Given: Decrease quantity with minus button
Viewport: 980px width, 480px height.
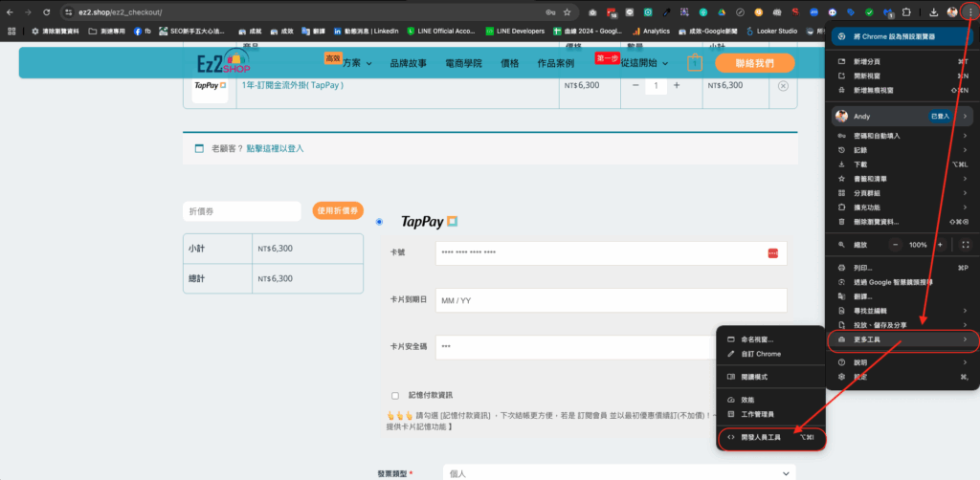Looking at the screenshot, I should 635,85.
